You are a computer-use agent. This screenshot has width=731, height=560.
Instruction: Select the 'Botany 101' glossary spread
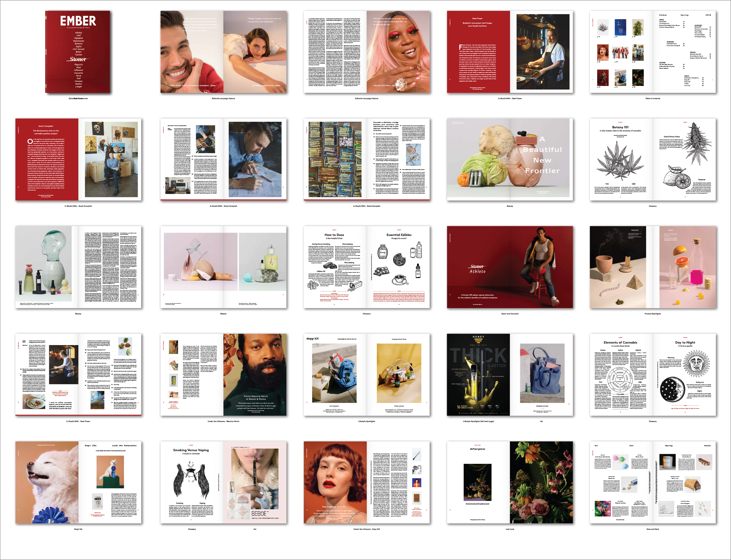click(x=653, y=159)
